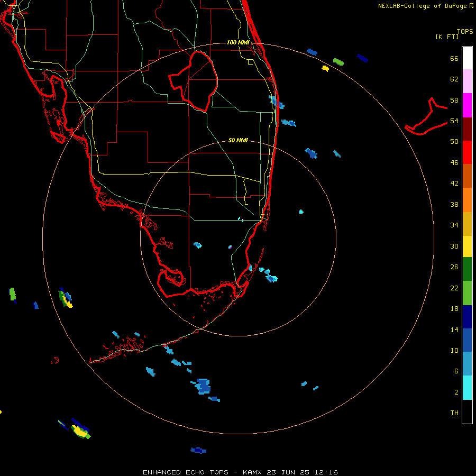
Task: Click the 66 value on the legend
Action: (454, 58)
